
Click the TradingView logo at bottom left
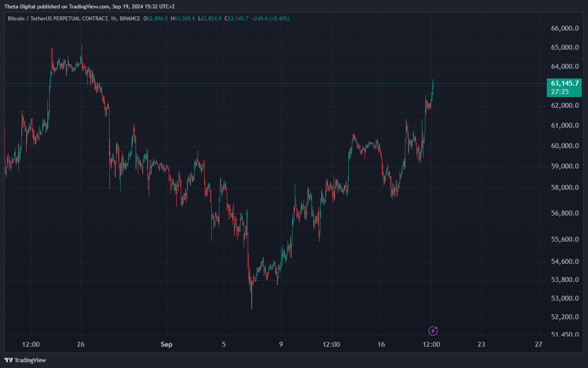(x=25, y=360)
